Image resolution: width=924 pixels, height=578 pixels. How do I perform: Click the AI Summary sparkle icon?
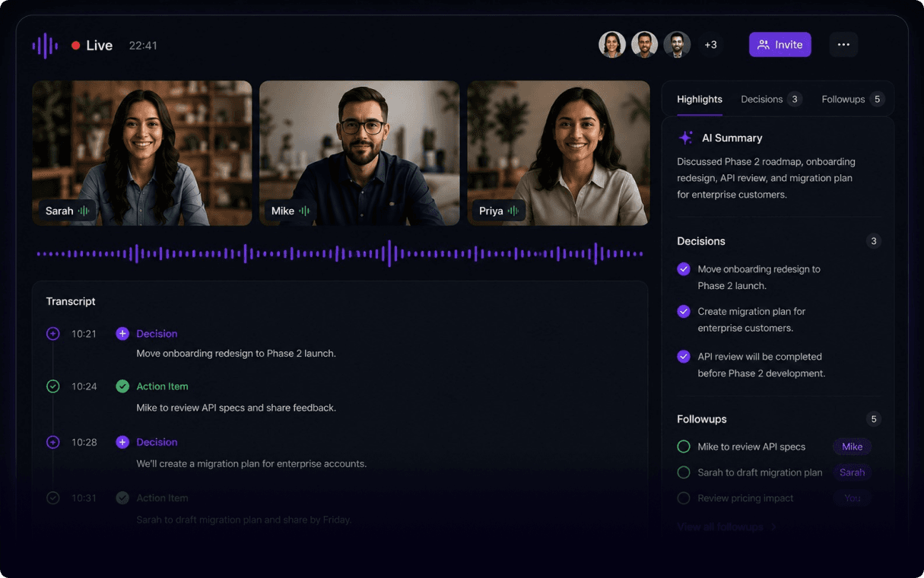[685, 138]
